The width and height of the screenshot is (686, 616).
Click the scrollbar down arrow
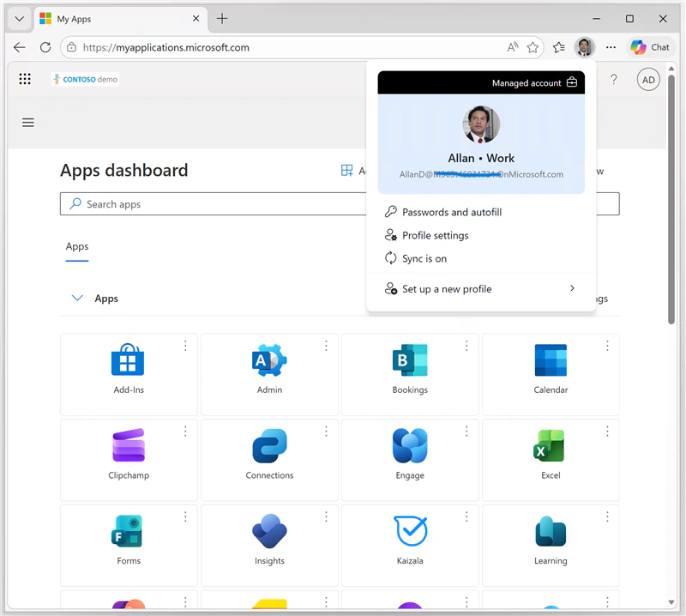(x=671, y=602)
